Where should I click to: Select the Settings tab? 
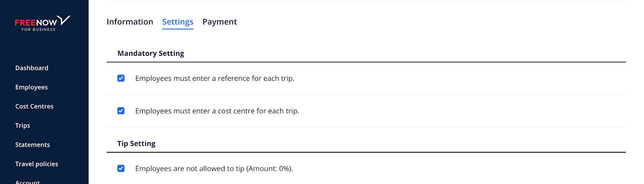[x=178, y=22]
